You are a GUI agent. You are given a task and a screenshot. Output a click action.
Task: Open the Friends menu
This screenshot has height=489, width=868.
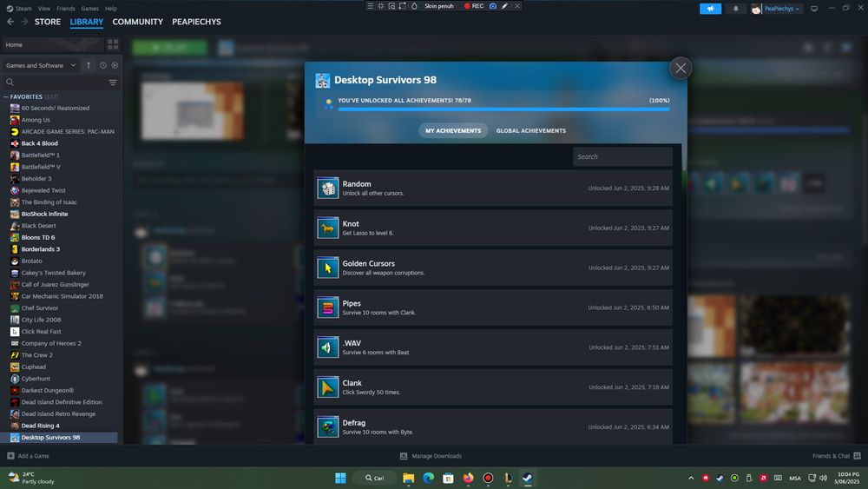tap(65, 9)
